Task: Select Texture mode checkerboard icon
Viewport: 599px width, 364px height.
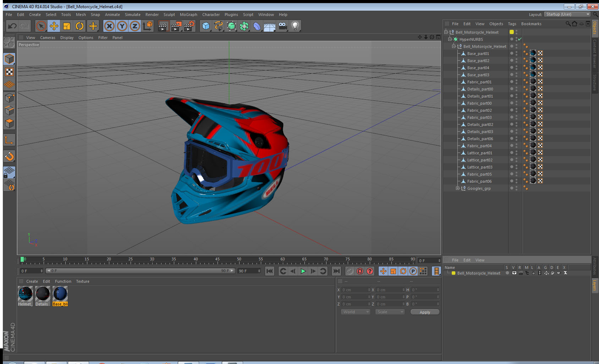Action: (9, 72)
